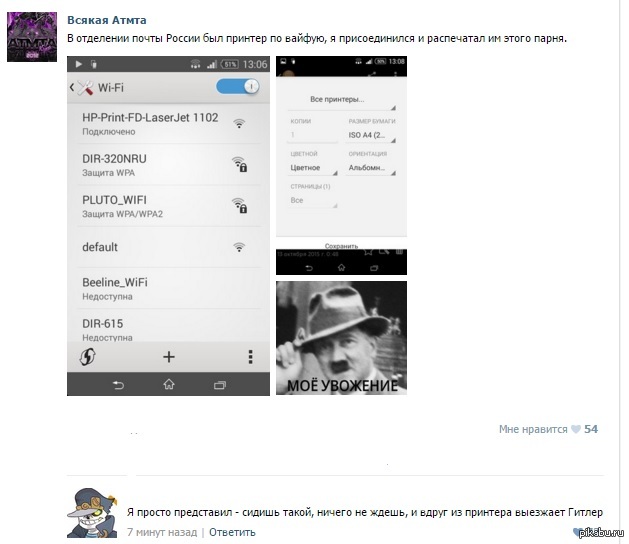629x544 pixels.
Task: Select the HP-Print-FD-LaserJet 1102 network
Action: (x=169, y=124)
